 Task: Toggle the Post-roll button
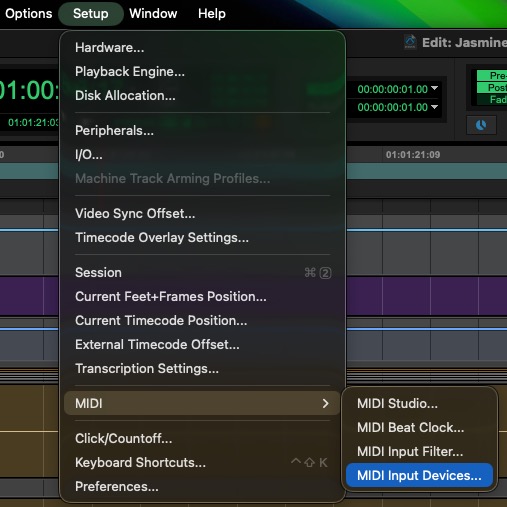pyautogui.click(x=492, y=88)
